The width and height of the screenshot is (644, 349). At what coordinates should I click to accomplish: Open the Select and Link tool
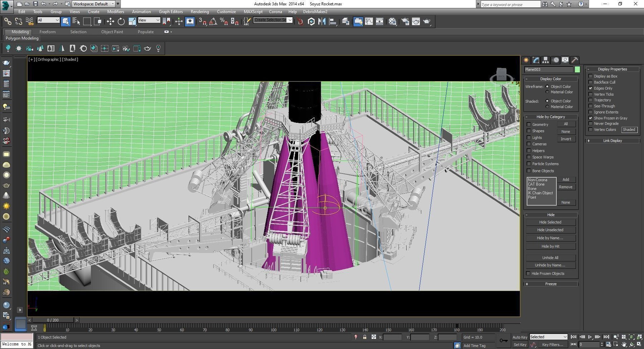click(8, 21)
